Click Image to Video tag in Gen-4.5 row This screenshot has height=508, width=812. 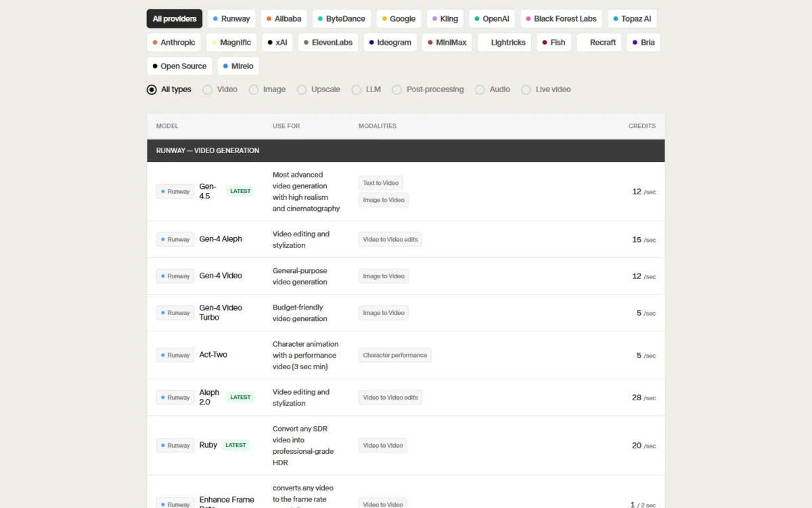tap(384, 200)
